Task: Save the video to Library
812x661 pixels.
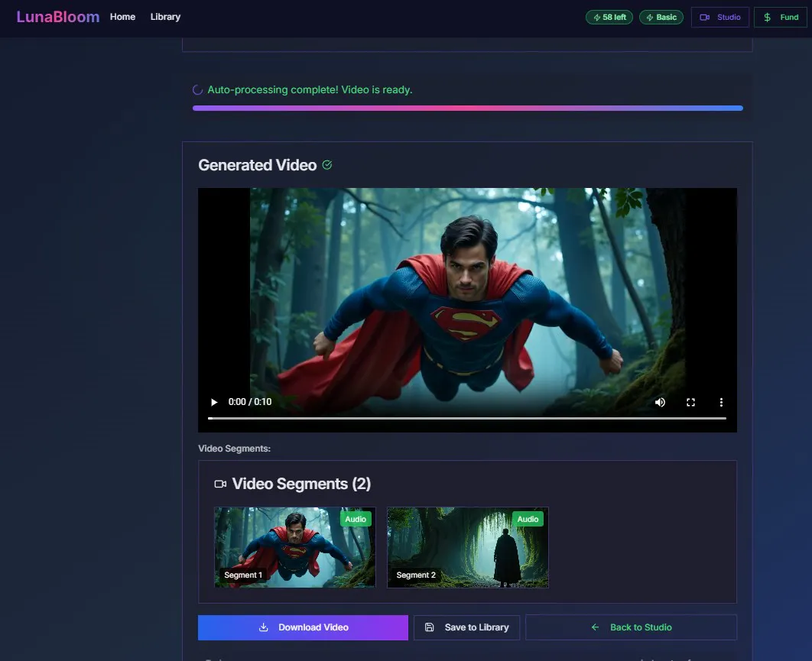Action: [x=466, y=627]
